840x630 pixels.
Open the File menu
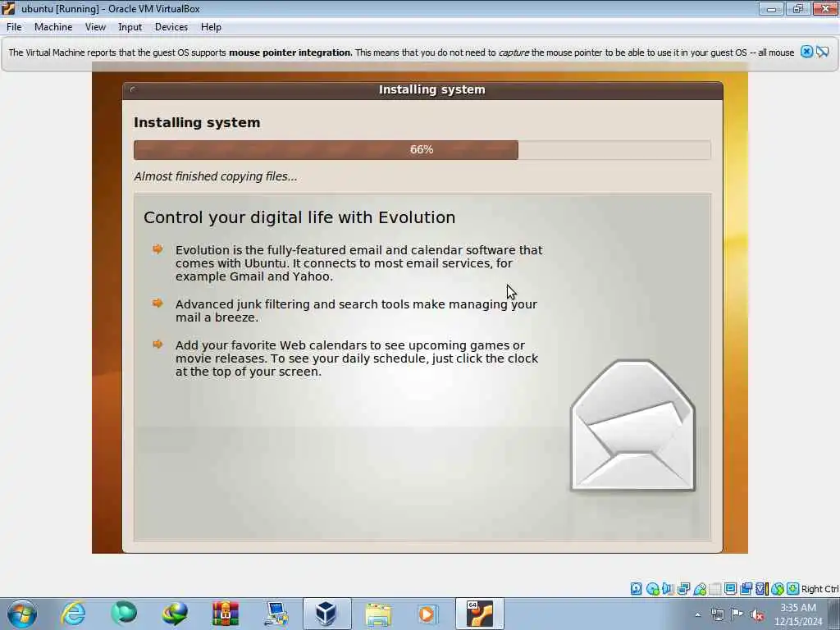pos(14,27)
